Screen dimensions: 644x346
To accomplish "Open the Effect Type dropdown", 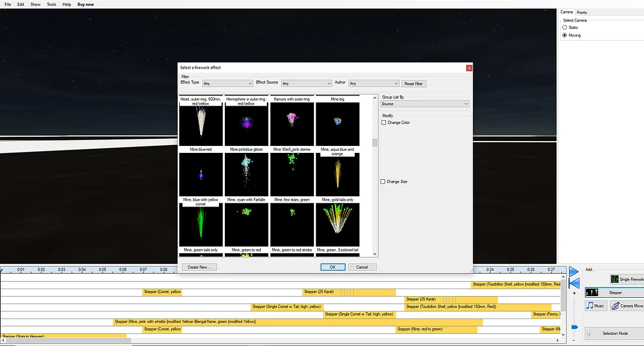I will tap(228, 83).
